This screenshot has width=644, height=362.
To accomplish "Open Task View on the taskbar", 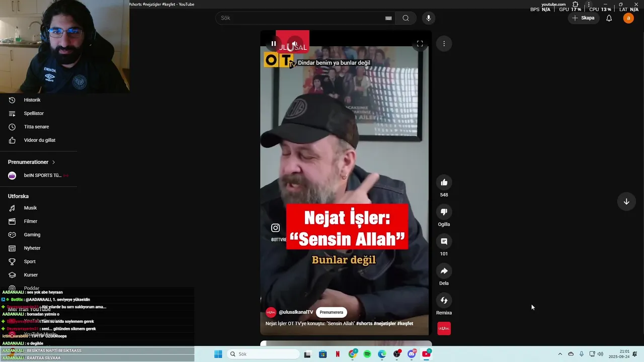I will click(307, 354).
